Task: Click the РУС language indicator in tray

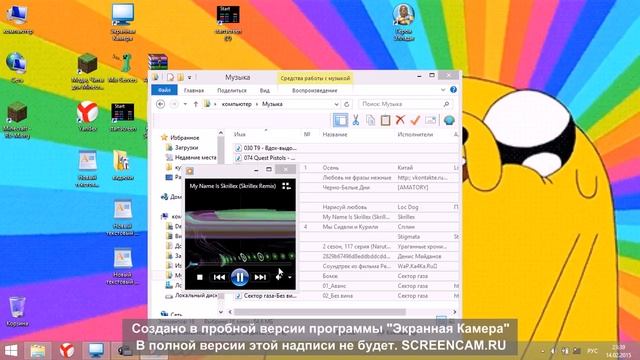Action: pyautogui.click(x=592, y=351)
